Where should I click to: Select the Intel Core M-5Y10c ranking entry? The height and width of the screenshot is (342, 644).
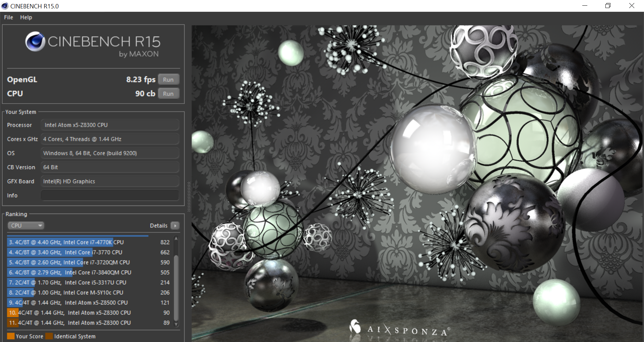[67, 292]
